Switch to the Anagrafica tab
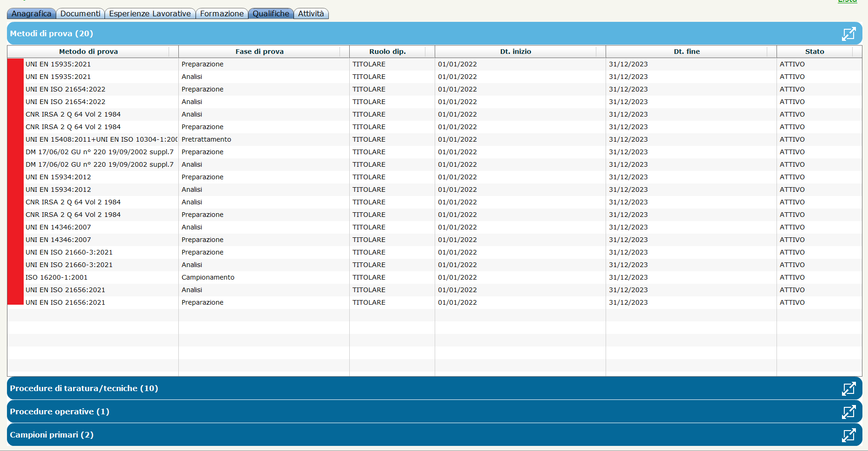 (x=31, y=13)
